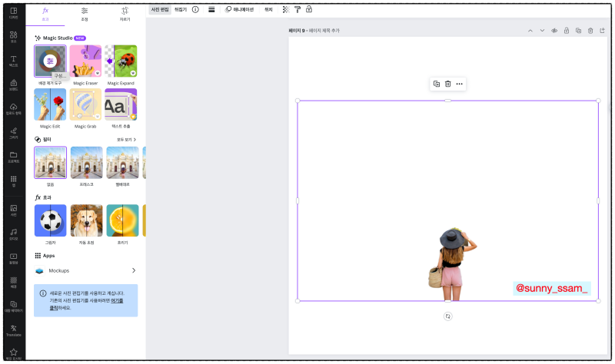615x364 pixels.
Task: Click the rotate handle below the image
Action: [448, 316]
